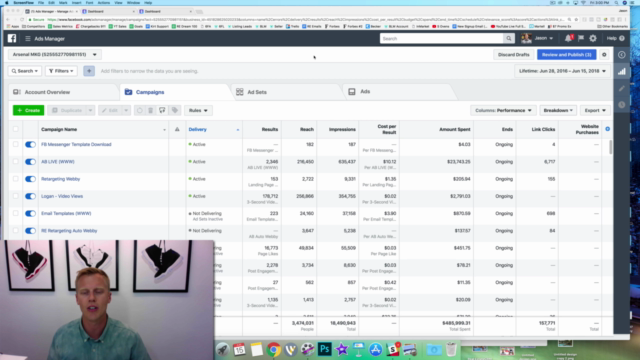Screen dimensions: 640x360
Task: Click the Ads Manager search field
Action: pyautogui.click(x=442, y=38)
